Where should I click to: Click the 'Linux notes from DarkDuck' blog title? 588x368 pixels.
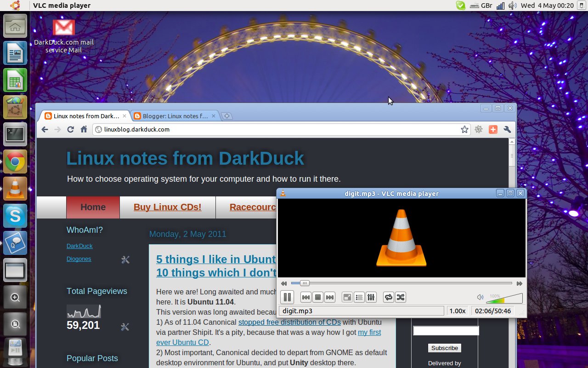pos(185,158)
